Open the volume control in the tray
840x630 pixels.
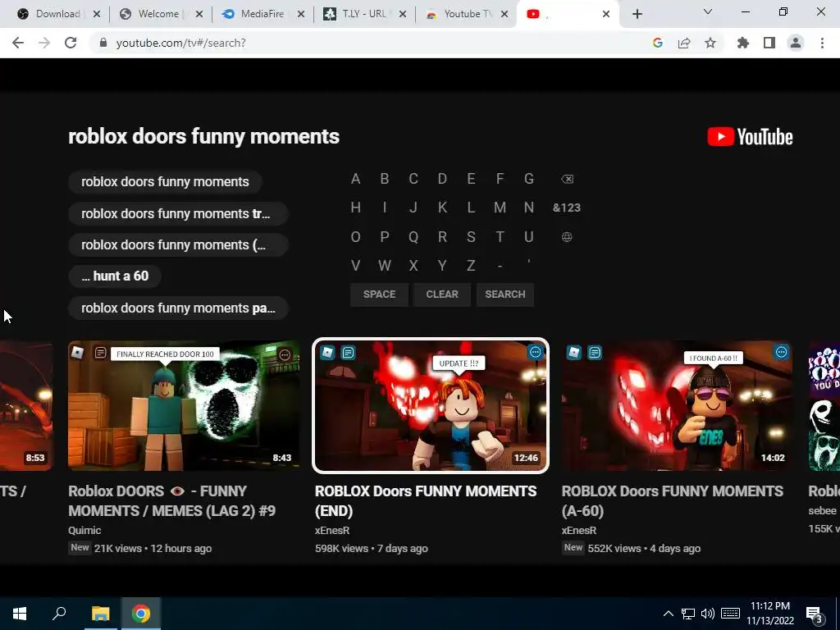click(x=708, y=614)
